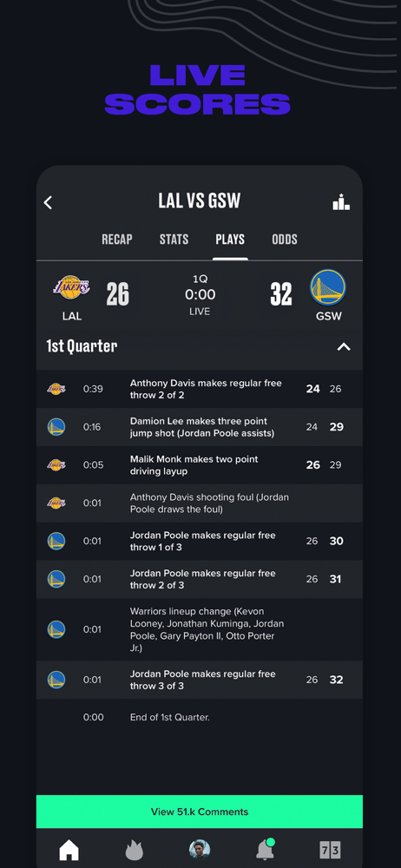Open the notifications bell icon

pyautogui.click(x=264, y=849)
